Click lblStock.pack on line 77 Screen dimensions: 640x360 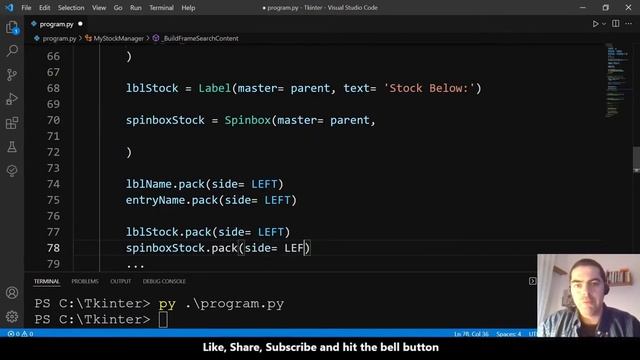(168, 232)
